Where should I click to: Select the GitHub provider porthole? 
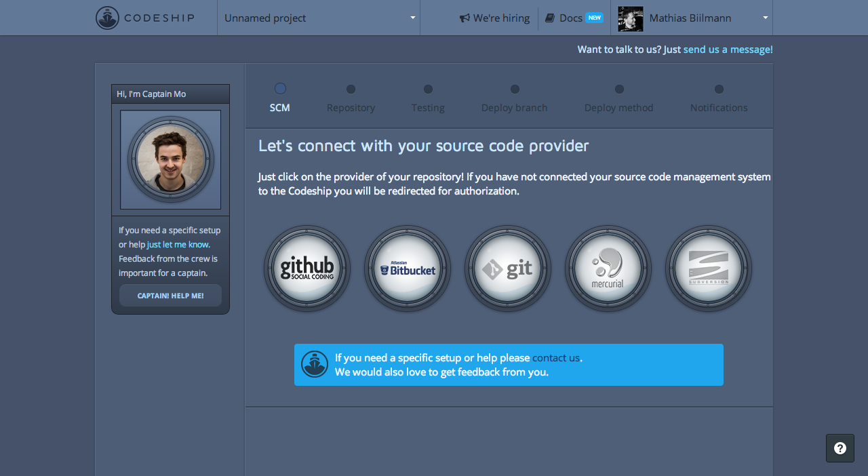[307, 269]
